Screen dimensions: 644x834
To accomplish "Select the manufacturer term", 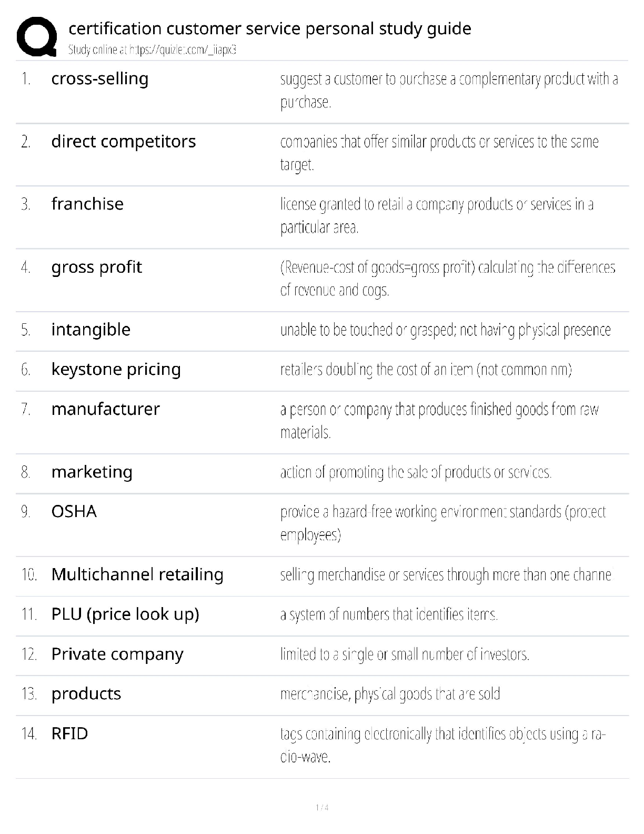I will tap(105, 409).
